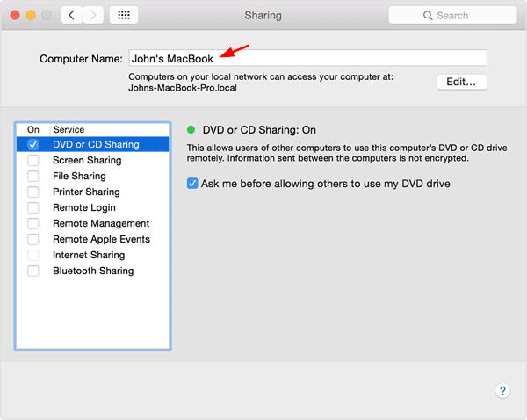Click the Edit… button
Image resolution: width=527 pixels, height=420 pixels.
461,82
